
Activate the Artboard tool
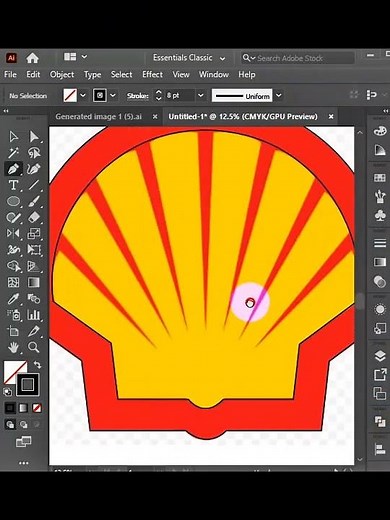[x=13, y=331]
